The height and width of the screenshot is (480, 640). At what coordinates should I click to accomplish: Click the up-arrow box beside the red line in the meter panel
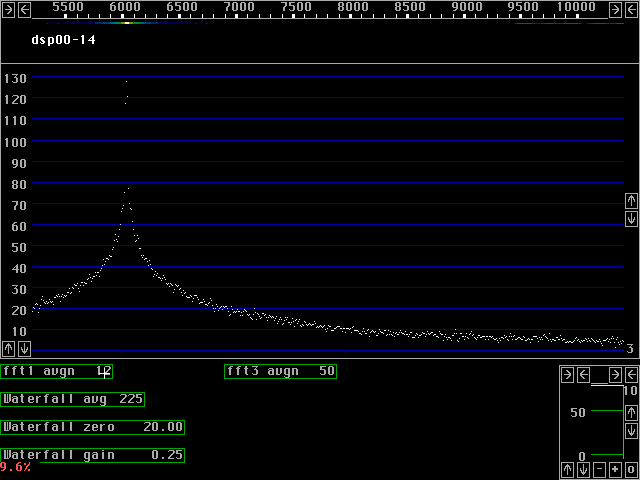pos(631,412)
